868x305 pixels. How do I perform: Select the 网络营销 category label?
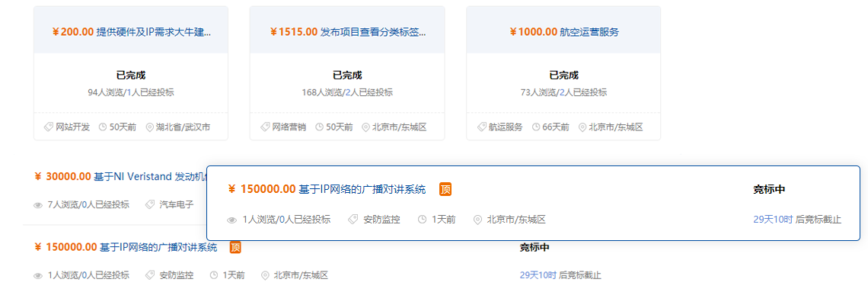tap(289, 127)
